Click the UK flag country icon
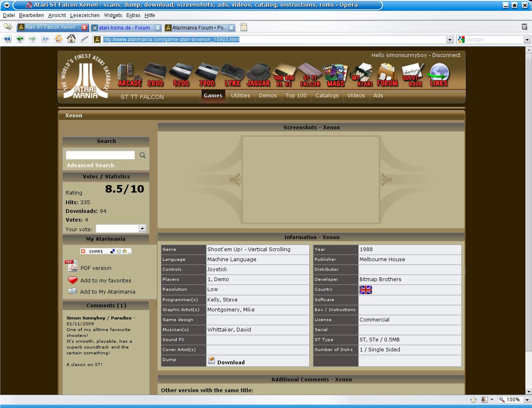532x408 pixels. tap(366, 289)
